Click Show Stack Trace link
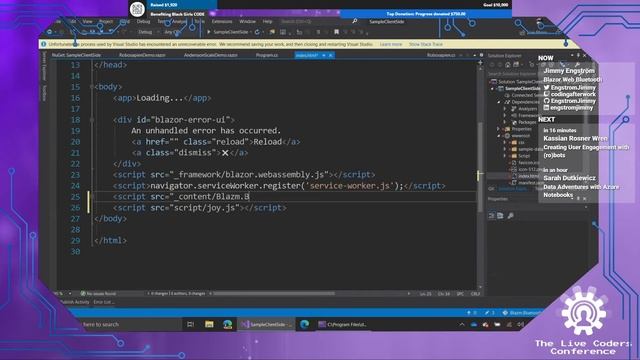This screenshot has width=640, height=360. point(426,44)
